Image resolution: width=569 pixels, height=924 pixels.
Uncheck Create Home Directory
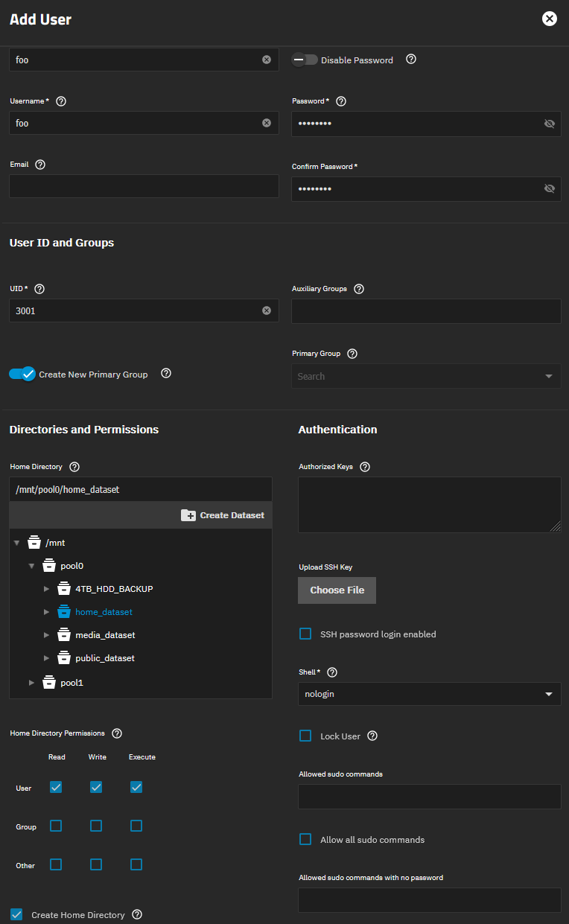(16, 914)
